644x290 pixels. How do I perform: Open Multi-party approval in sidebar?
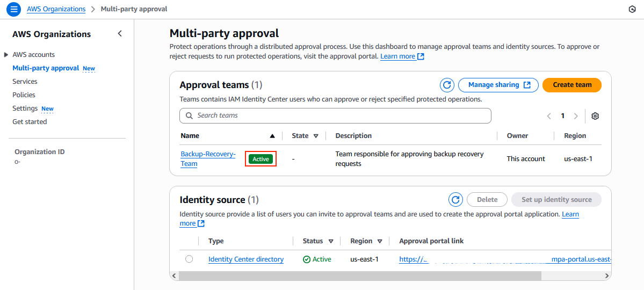coord(46,68)
